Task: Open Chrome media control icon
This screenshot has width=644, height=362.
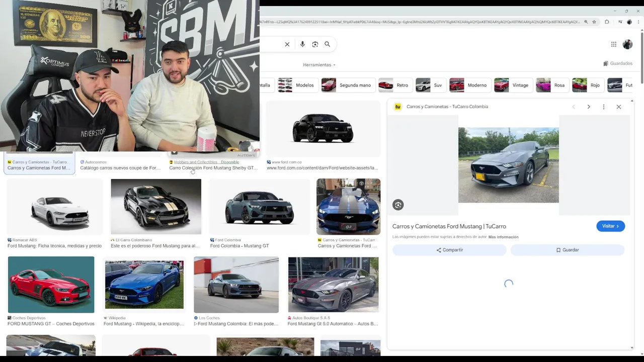Action: tap(620, 22)
